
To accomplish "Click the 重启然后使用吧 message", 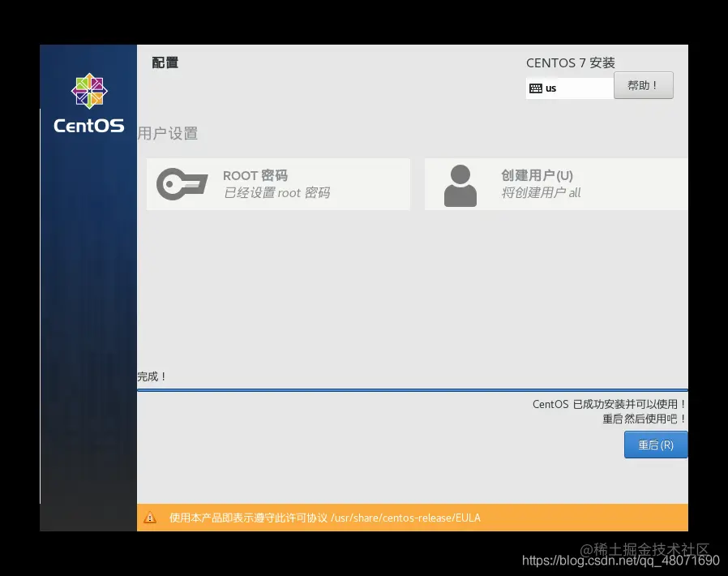I will point(644,419).
